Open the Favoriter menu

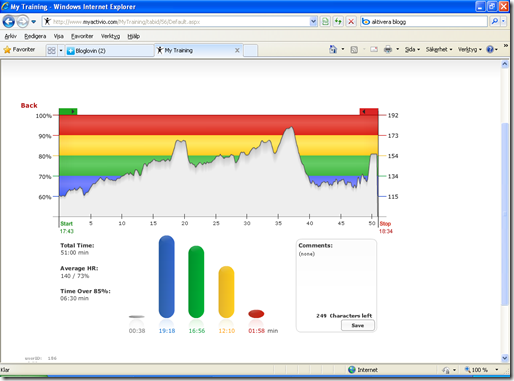pyautogui.click(x=82, y=36)
